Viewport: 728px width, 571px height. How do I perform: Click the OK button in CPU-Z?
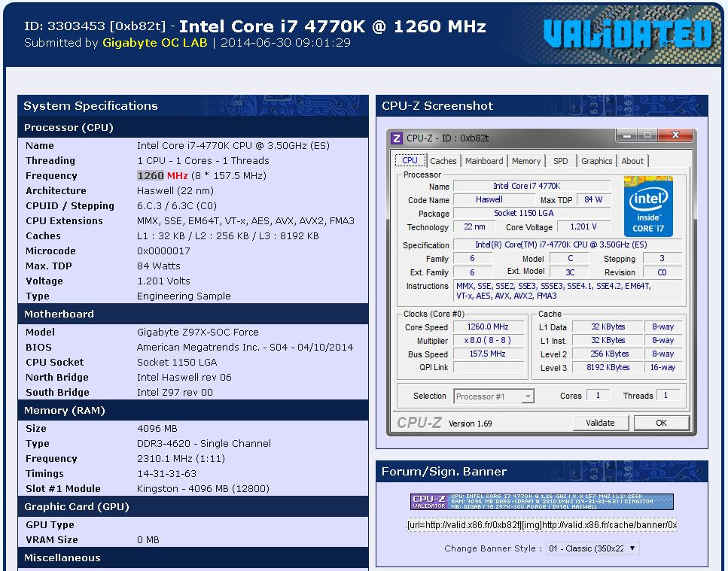pos(661,423)
